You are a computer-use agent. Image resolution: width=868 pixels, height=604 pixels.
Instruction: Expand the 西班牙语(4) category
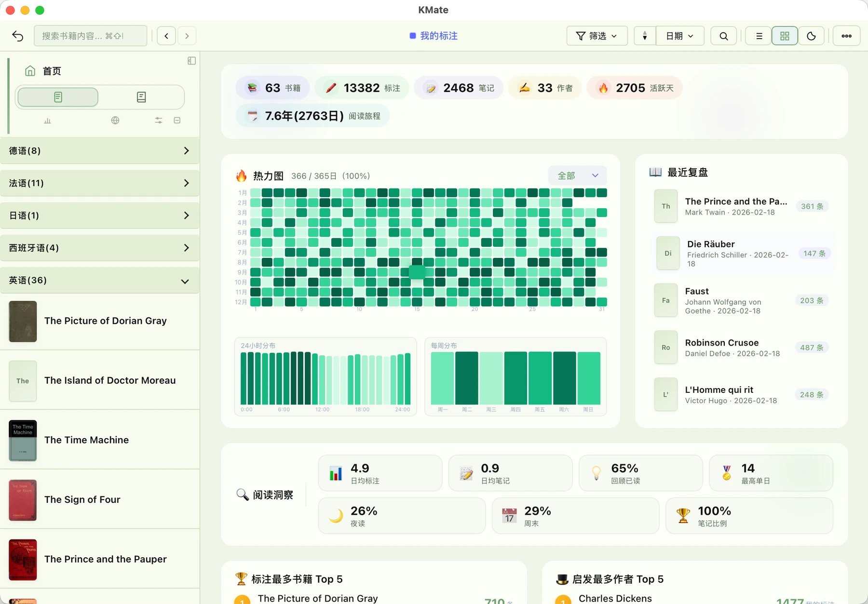pos(100,248)
